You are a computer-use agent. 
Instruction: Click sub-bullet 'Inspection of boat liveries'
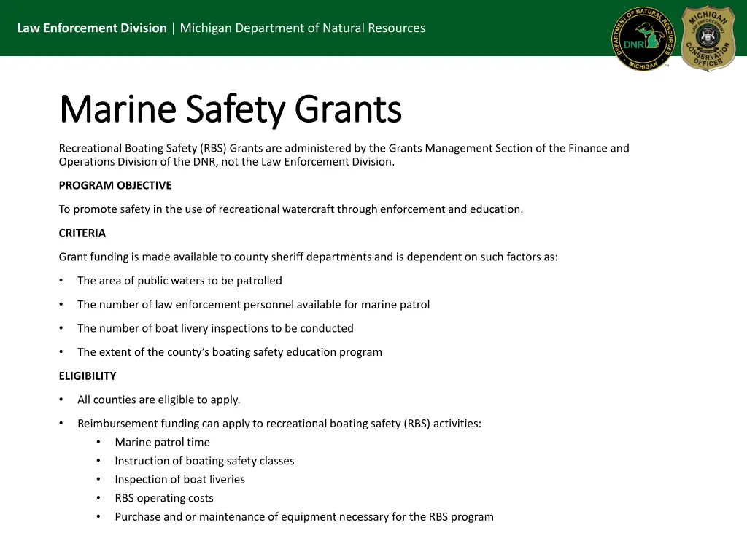click(179, 479)
